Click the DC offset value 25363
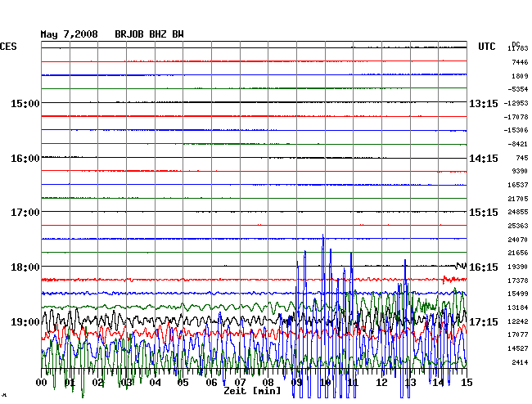532x404 pixels. click(x=518, y=226)
